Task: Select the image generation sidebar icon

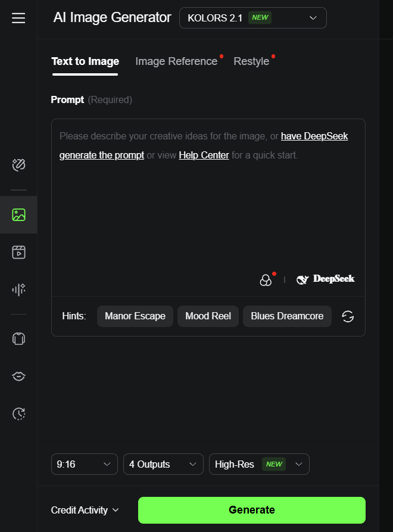Action: click(18, 215)
